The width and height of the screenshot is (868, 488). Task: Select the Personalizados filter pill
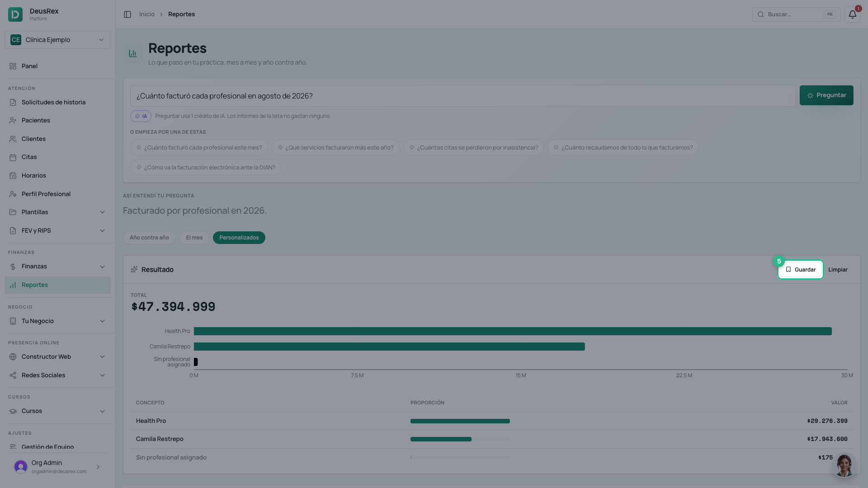pos(239,238)
